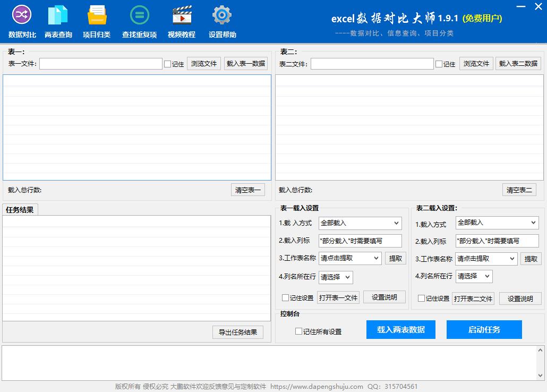Focus the 表二文件 path input
The width and height of the screenshot is (547, 392).
coord(372,64)
